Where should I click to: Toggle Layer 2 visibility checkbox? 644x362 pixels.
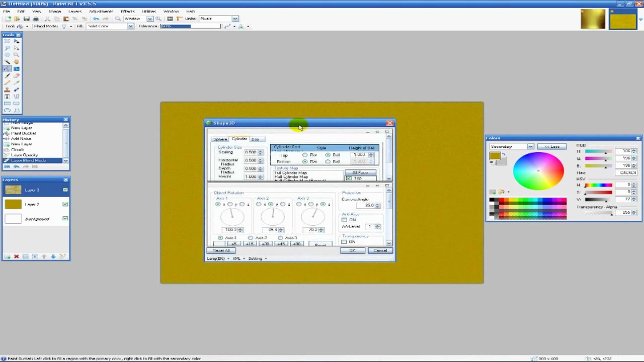pos(65,204)
